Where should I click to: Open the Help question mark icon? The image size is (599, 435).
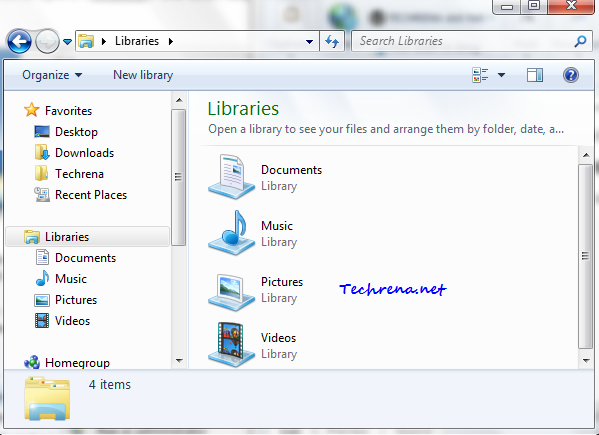(x=570, y=75)
